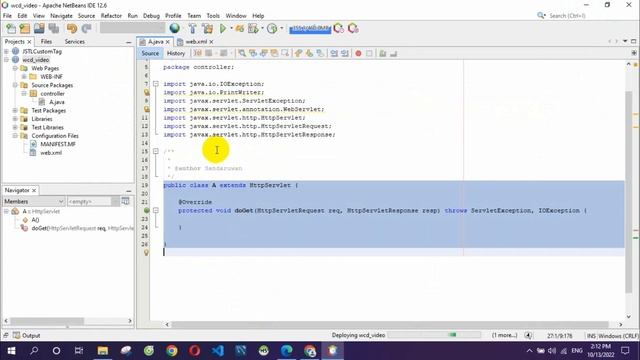This screenshot has width=640, height=360.
Task: Toggle the red macro recording icon
Action: 358,53
